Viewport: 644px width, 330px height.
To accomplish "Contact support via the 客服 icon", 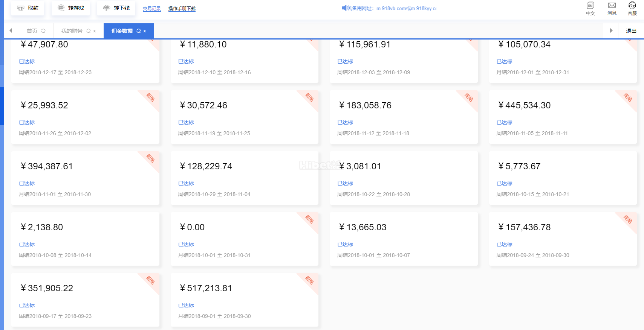I will point(632,9).
